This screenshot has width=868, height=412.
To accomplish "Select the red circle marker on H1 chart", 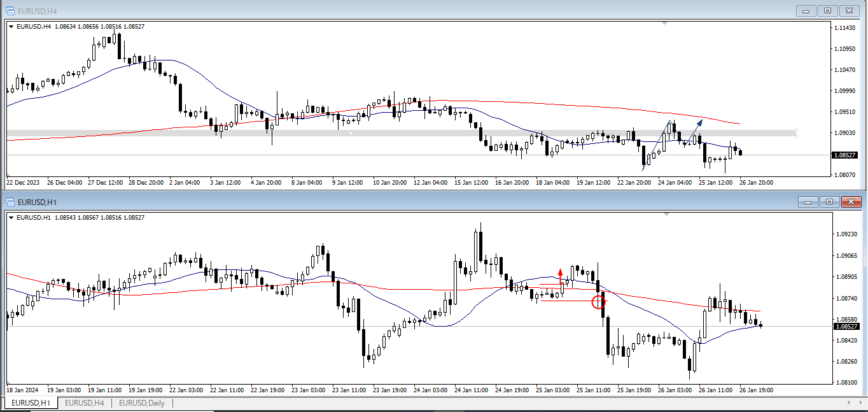I will (x=599, y=302).
